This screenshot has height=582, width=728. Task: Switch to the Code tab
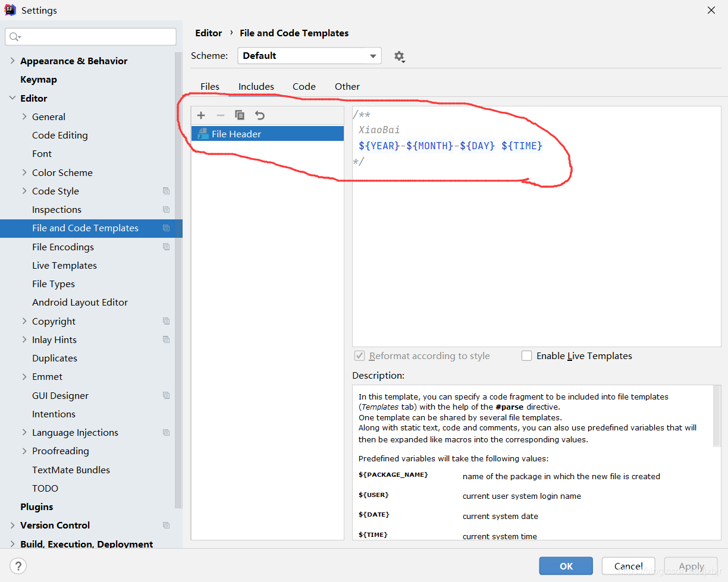tap(304, 86)
